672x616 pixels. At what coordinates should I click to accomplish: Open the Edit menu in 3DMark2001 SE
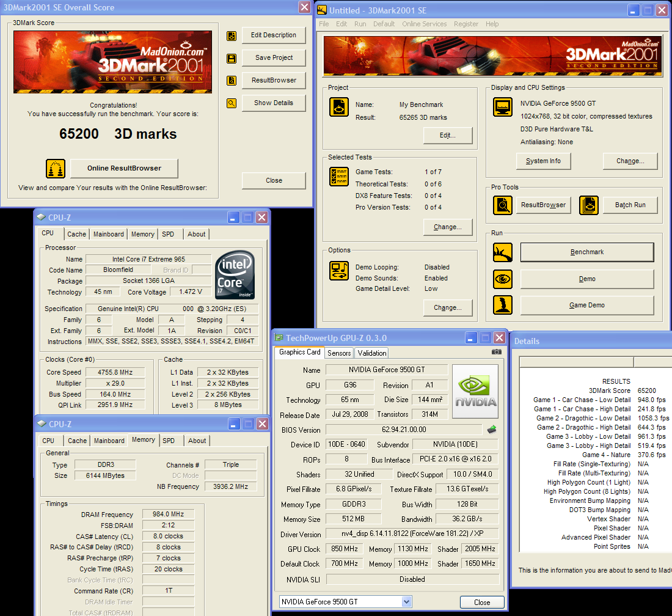pos(341,24)
